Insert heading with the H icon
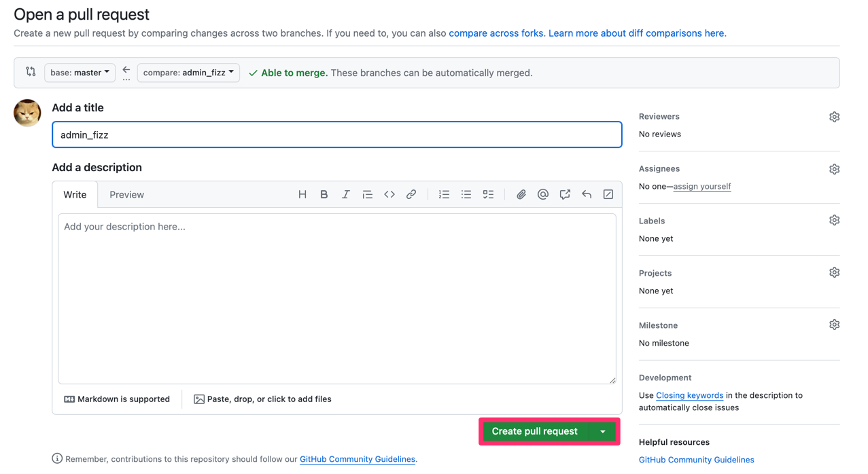This screenshot has height=474, width=868. pyautogui.click(x=302, y=194)
